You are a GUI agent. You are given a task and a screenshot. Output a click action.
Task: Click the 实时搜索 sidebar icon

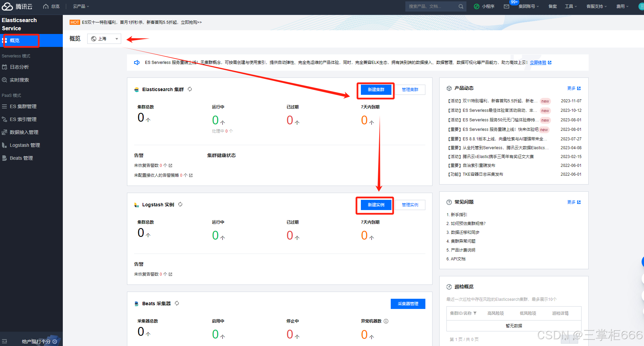point(4,80)
